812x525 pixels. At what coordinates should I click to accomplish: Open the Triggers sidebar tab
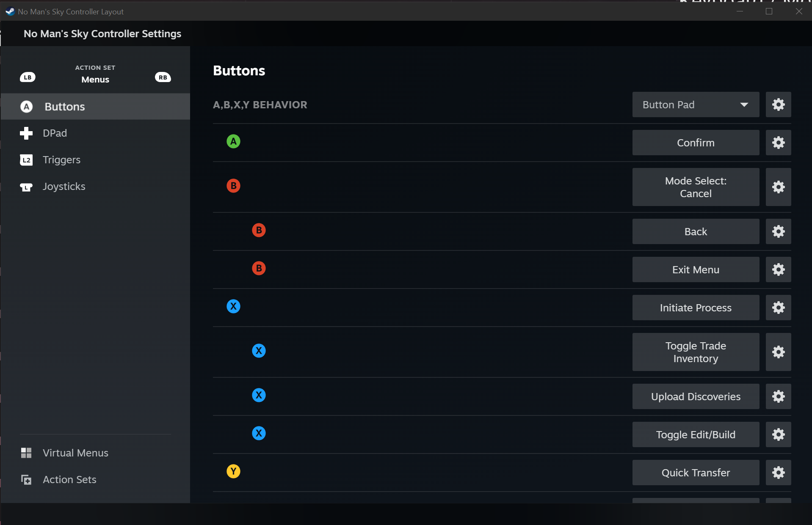95,160
